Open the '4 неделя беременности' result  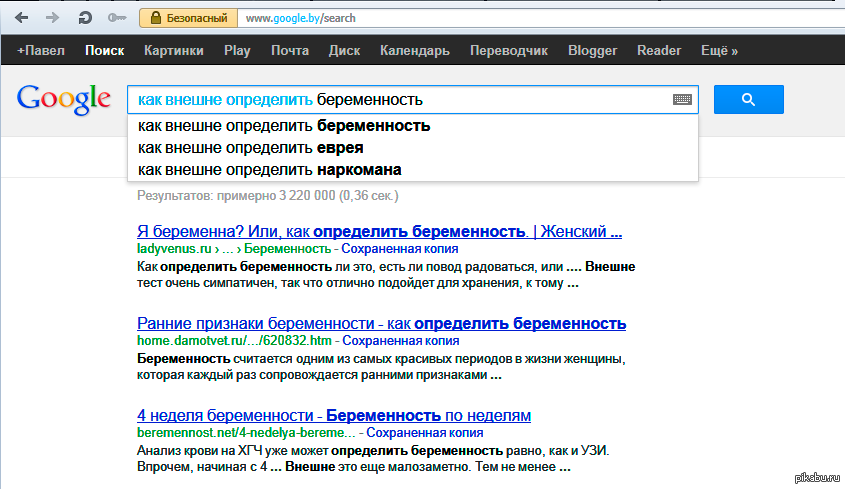(x=333, y=415)
